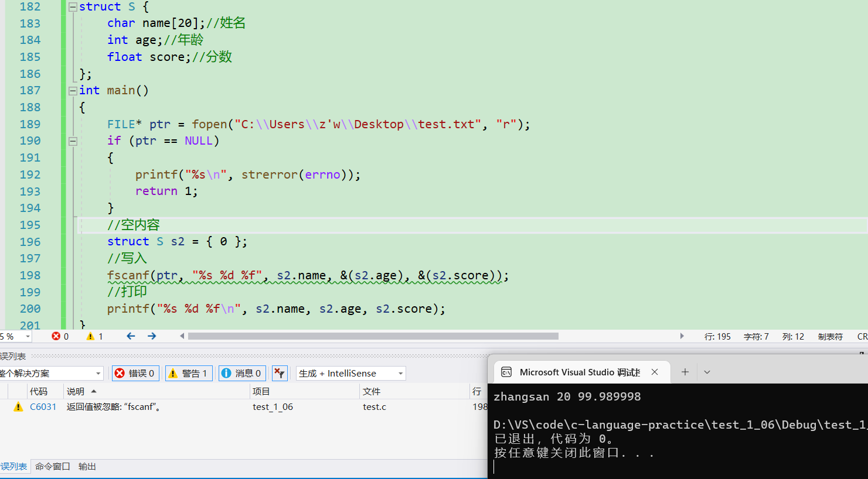The width and height of the screenshot is (868, 479).
Task: Open the zoom percentage dropdown
Action: [28, 337]
